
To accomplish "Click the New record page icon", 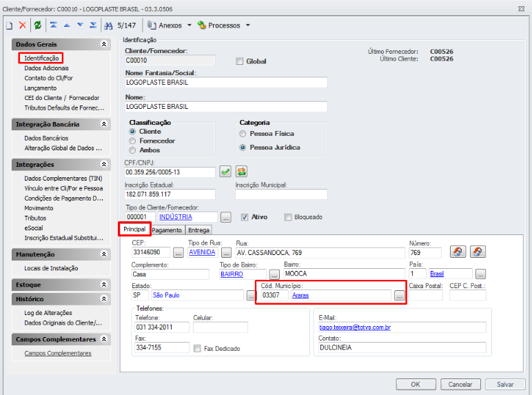I will tap(9, 26).
